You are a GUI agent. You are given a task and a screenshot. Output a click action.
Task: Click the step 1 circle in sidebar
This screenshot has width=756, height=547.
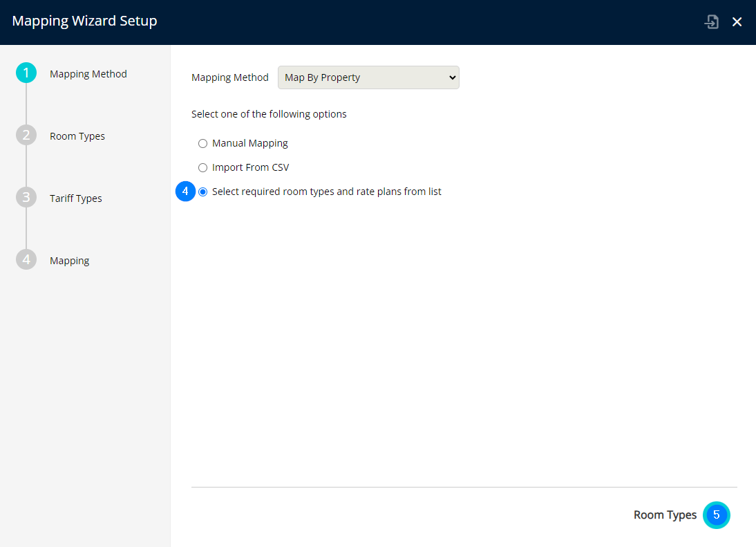(26, 73)
